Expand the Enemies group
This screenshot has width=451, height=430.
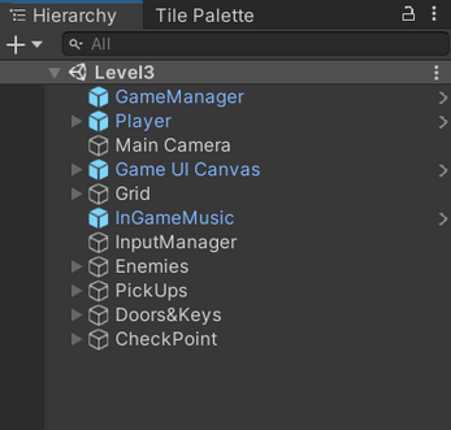[77, 267]
